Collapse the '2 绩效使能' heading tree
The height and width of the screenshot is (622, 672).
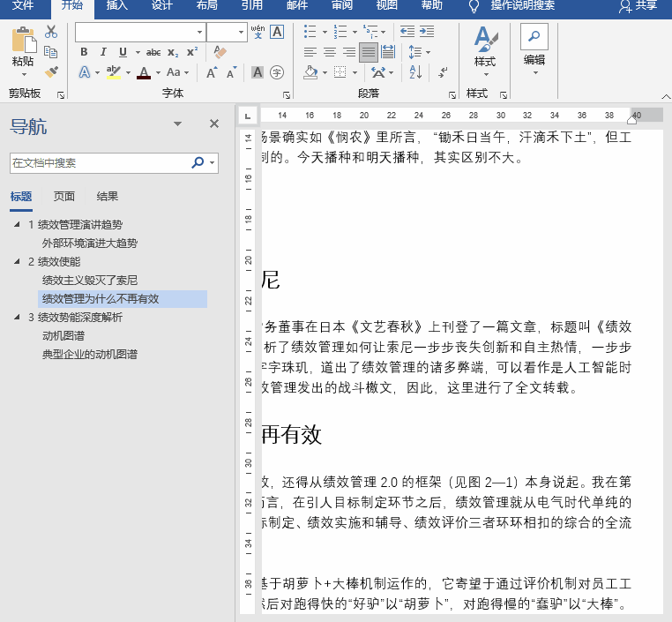[x=17, y=262]
